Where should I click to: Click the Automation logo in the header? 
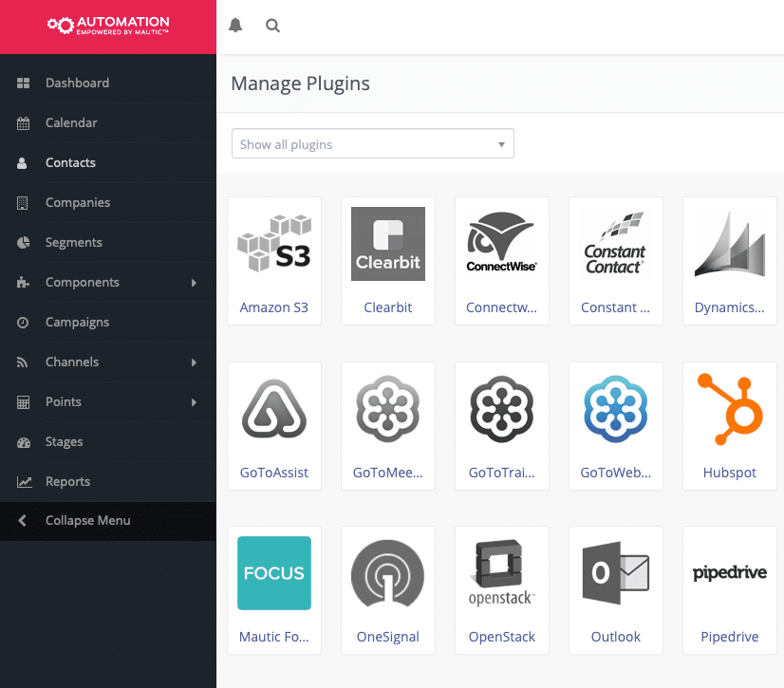tap(108, 26)
